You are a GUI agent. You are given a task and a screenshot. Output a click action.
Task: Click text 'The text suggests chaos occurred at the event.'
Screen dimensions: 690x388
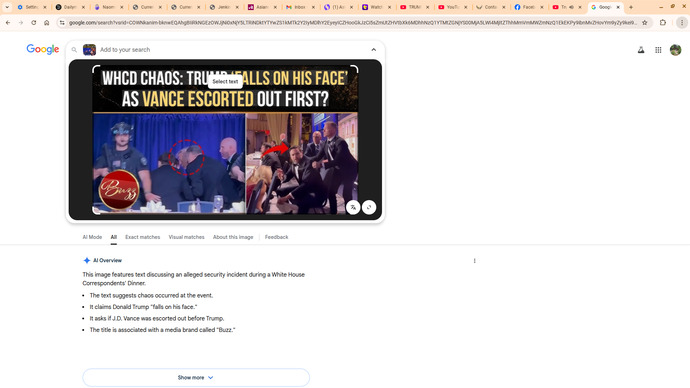click(x=151, y=295)
